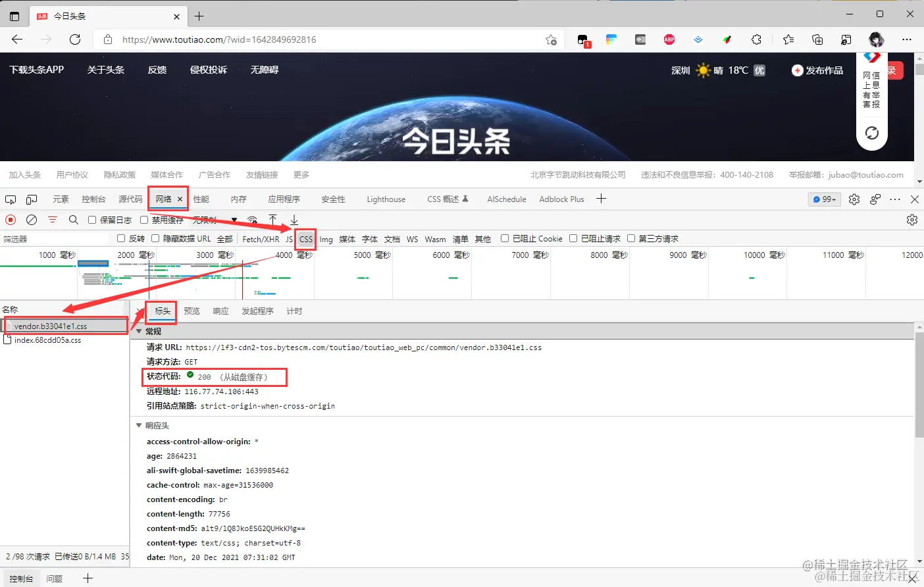Viewport: 924px width, 587px height.
Task: Click the browser profile avatar
Action: coord(876,39)
